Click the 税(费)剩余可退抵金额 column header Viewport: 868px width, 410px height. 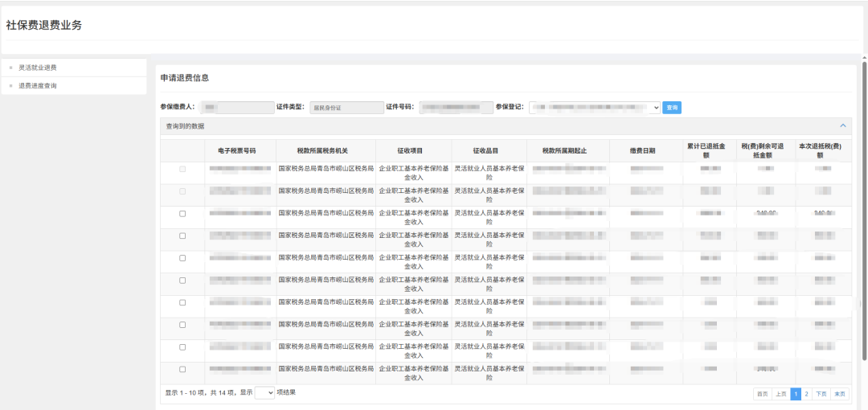tap(766, 150)
